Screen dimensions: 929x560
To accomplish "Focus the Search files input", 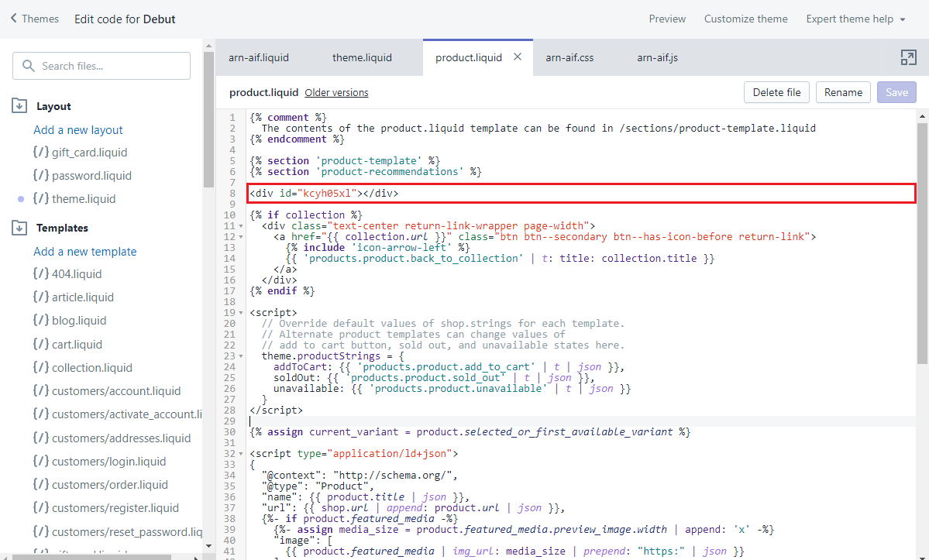I will (x=102, y=66).
